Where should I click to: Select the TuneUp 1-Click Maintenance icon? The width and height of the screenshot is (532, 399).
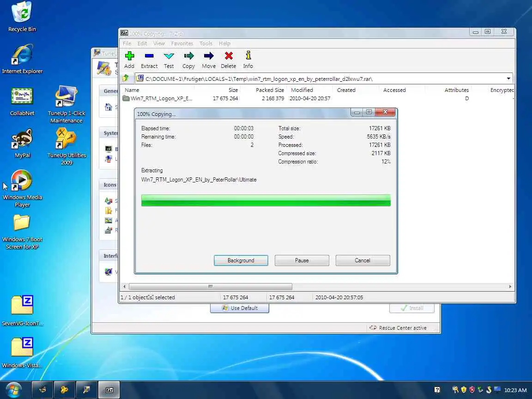(66, 104)
